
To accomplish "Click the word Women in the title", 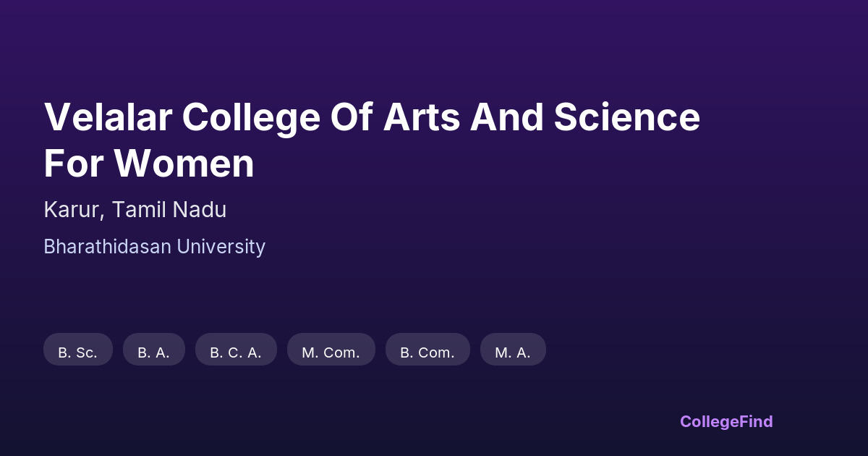I will [184, 164].
